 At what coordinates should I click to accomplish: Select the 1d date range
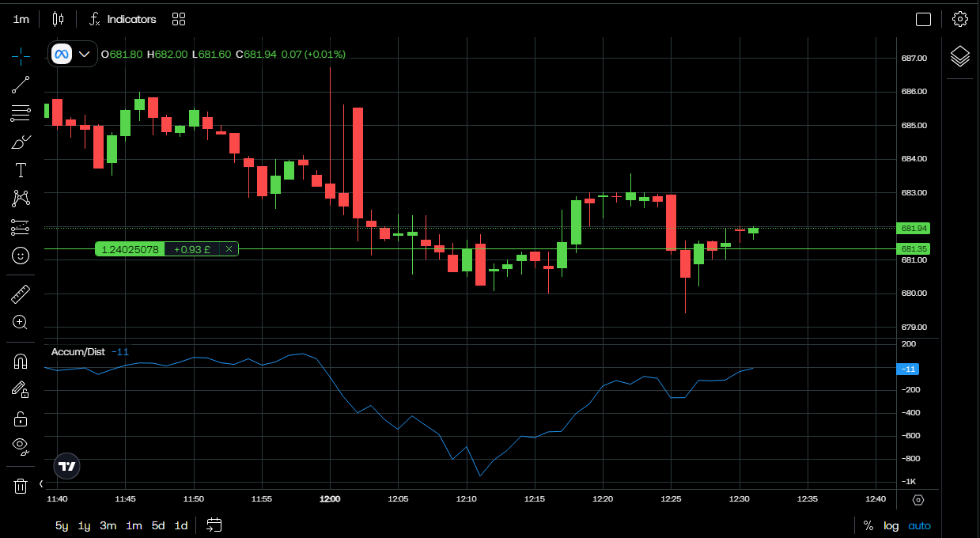(x=181, y=525)
